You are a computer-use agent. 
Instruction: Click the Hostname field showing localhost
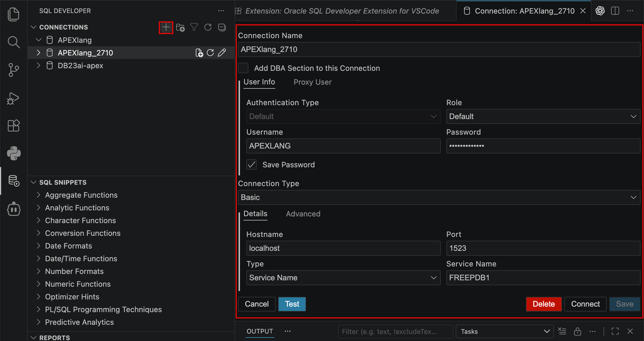pyautogui.click(x=344, y=248)
